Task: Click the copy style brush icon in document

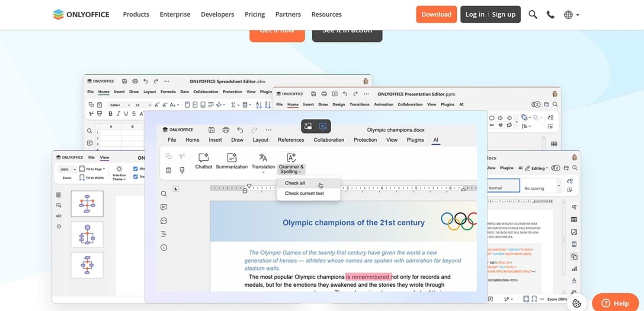Action: [182, 170]
